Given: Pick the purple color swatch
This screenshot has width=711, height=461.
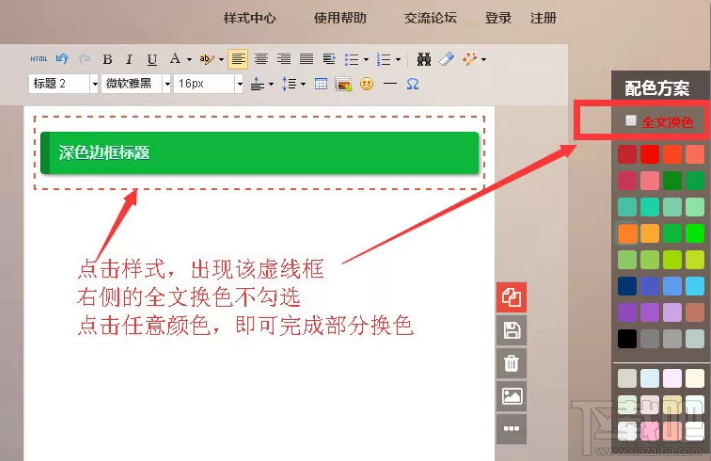Looking at the screenshot, I should pos(628,312).
